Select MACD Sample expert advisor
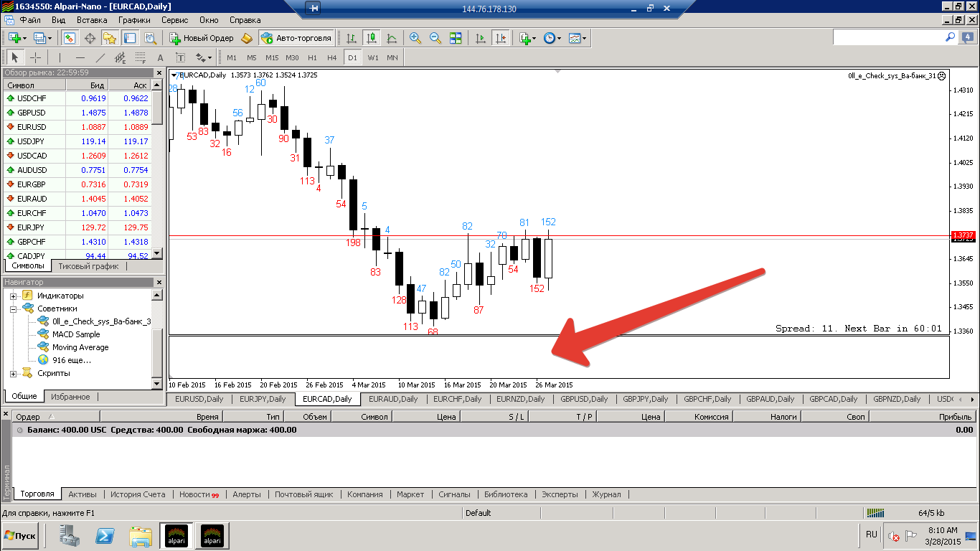 tap(76, 334)
